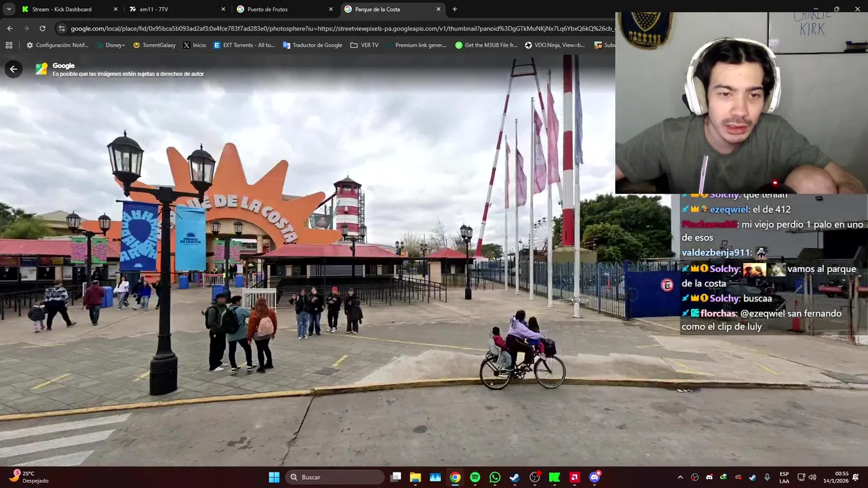Open the Photos app on taskbar
Screen dimensions: 868x488
[435, 477]
